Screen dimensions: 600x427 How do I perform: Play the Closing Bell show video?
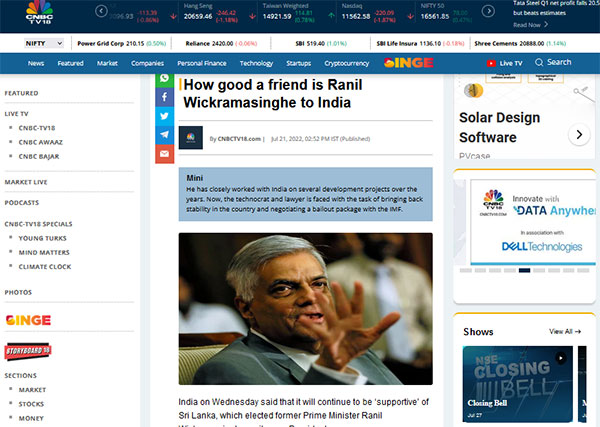coord(561,358)
